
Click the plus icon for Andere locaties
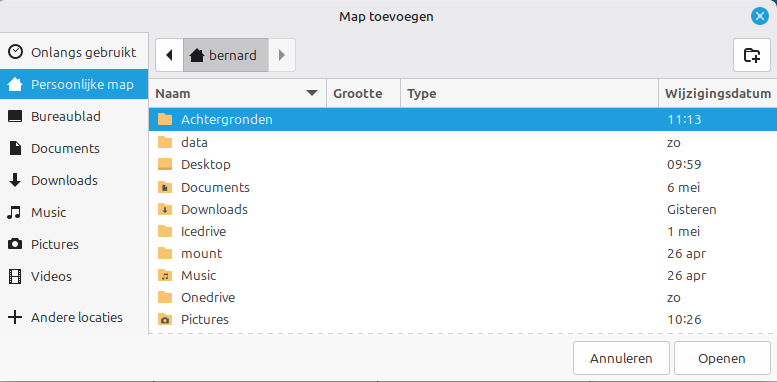[15, 317]
